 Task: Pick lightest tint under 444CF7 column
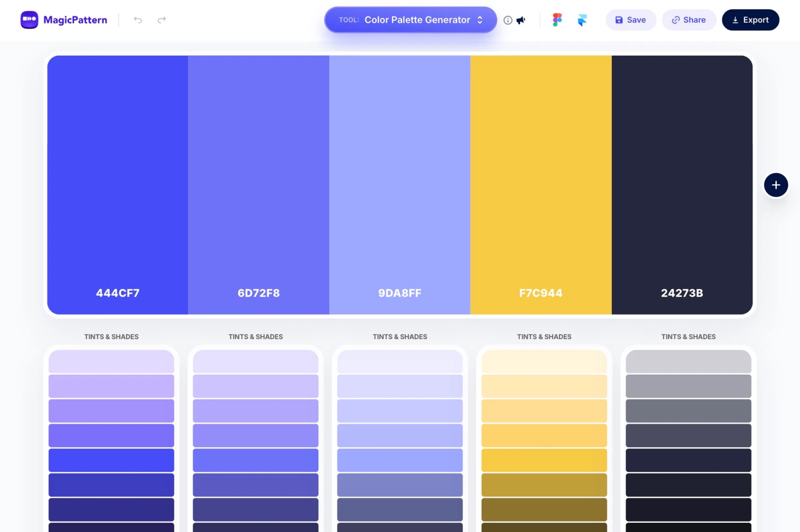111,361
